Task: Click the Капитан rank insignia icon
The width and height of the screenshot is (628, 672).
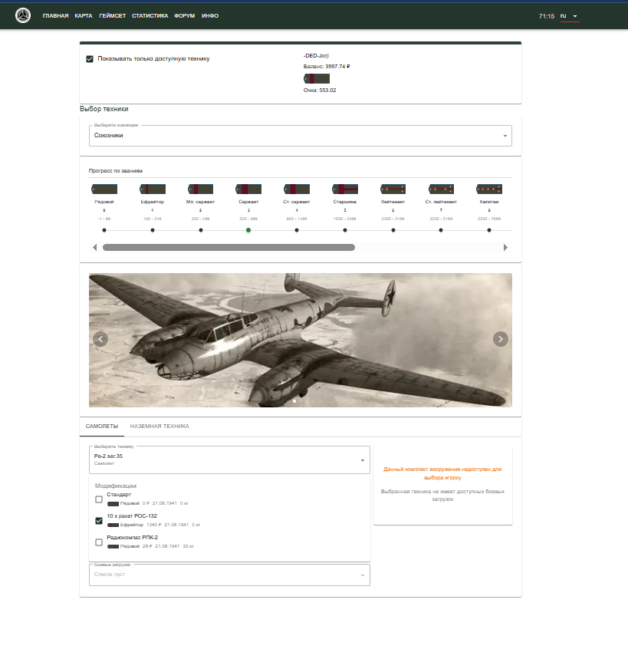Action: coord(489,189)
